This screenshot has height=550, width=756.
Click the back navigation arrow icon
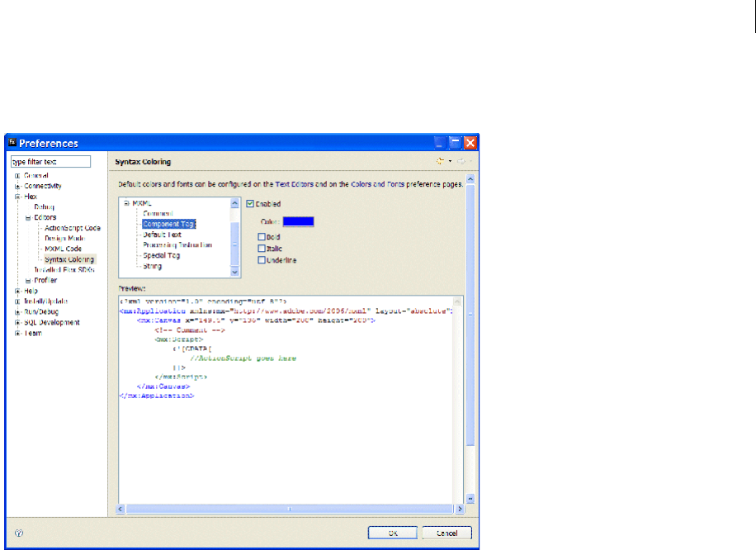(440, 161)
